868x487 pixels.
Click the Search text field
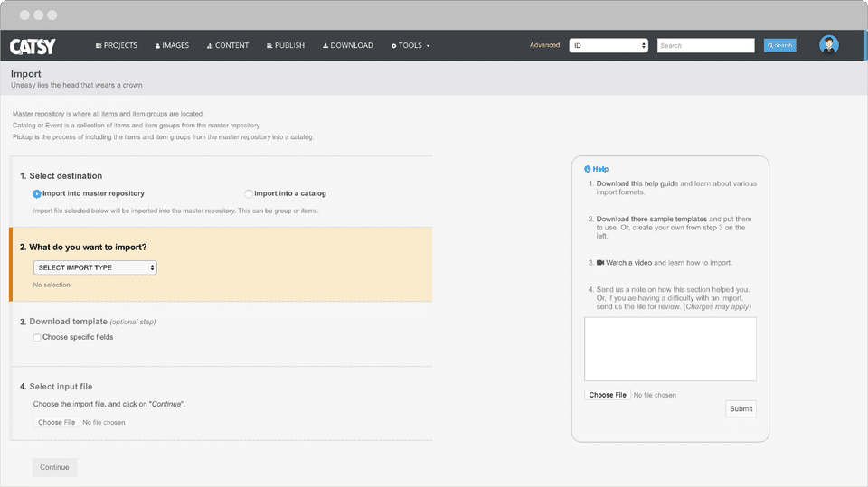coord(705,45)
